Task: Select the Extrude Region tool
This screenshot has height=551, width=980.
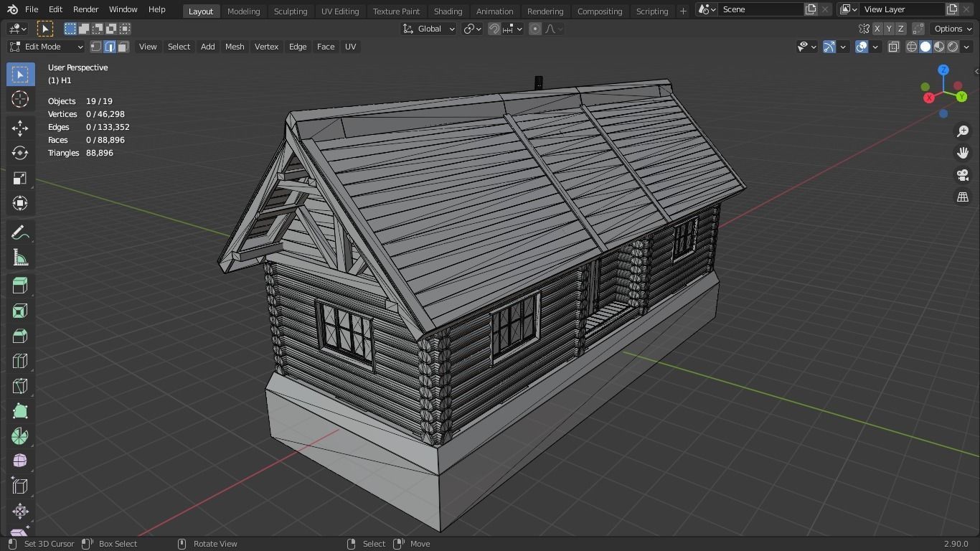Action: 20,286
